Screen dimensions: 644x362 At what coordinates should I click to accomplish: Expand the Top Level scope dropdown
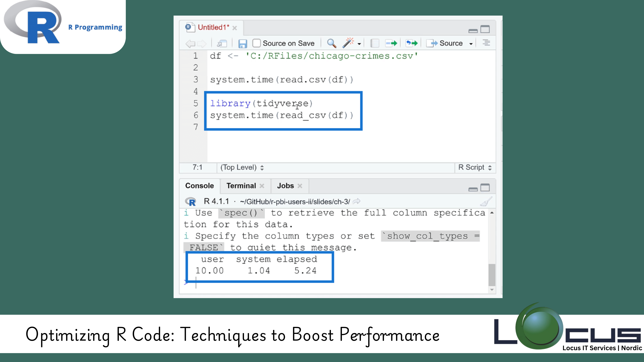(x=242, y=167)
